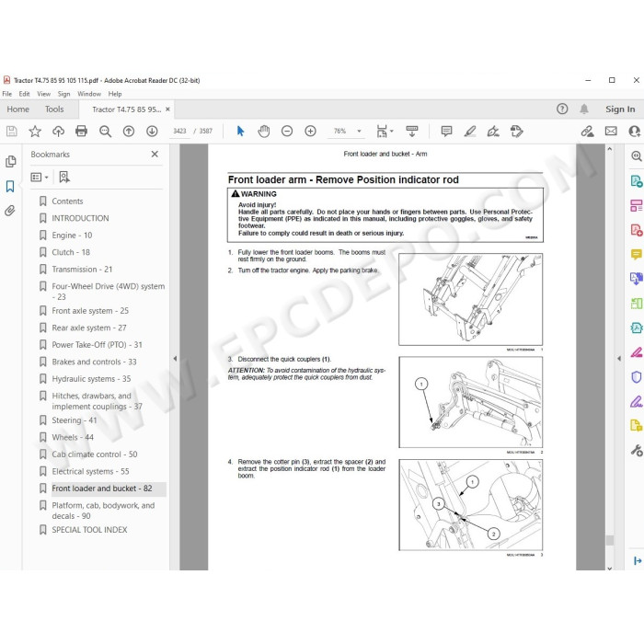
Task: Open the Sign menu
Action: coord(63,94)
